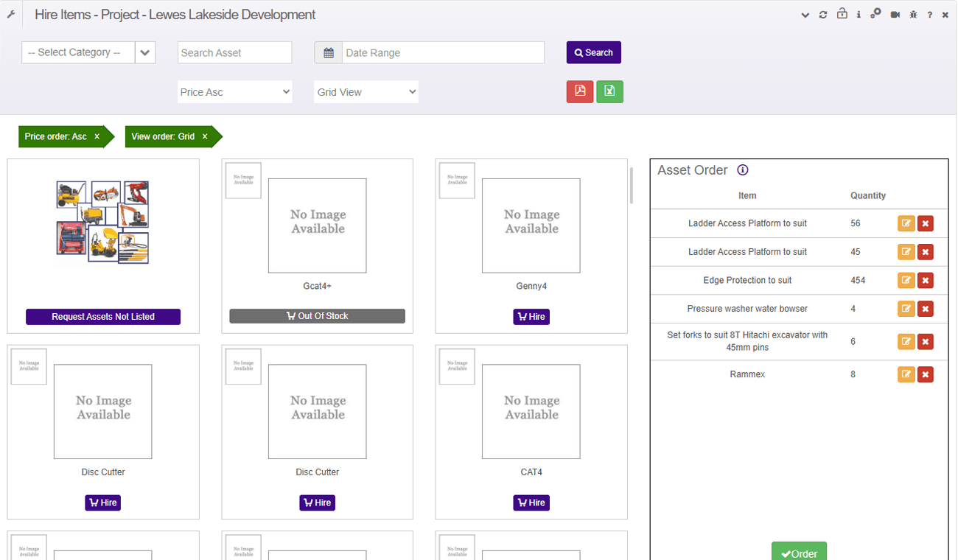
Task: Click the lock icon in the header toolbar
Action: click(x=842, y=14)
